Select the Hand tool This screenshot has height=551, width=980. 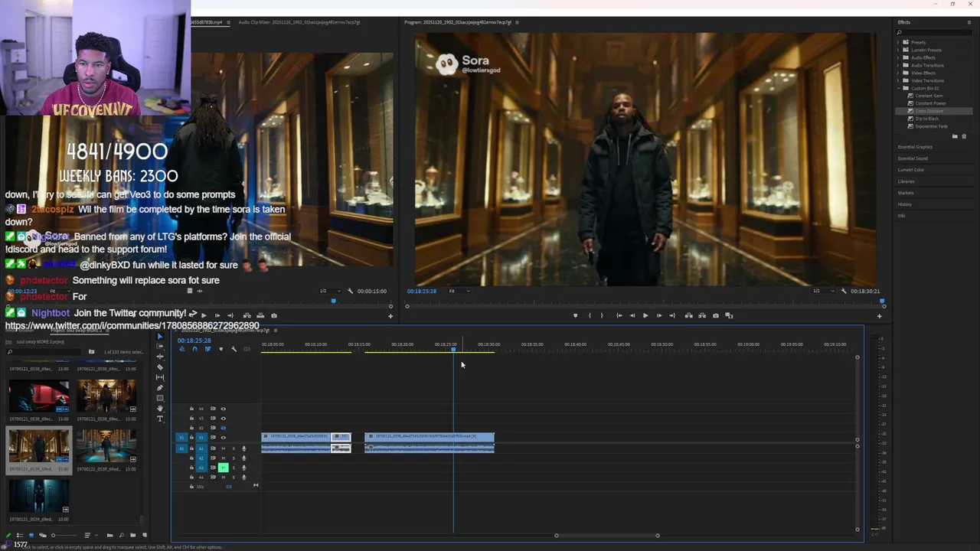[x=160, y=409]
